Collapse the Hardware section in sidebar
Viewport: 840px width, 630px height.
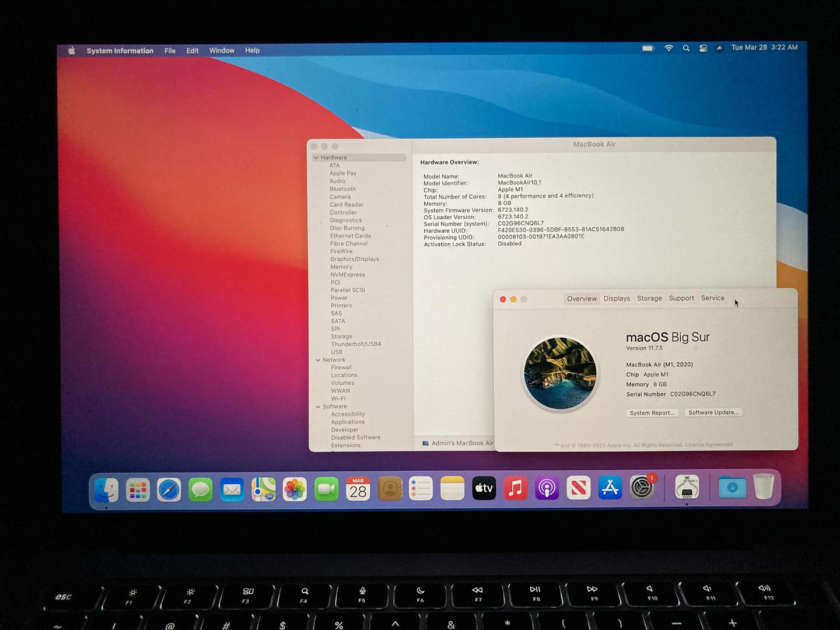(316, 158)
